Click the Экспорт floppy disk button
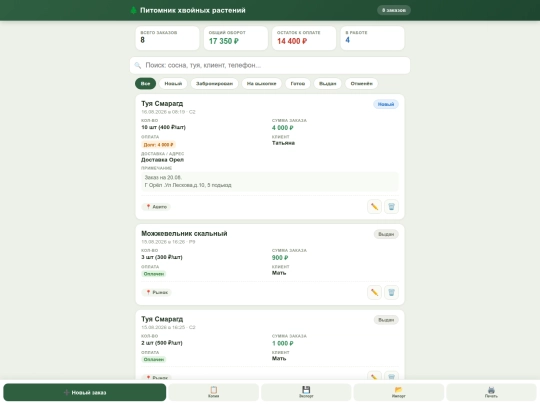This screenshot has width=540, height=405. click(306, 392)
